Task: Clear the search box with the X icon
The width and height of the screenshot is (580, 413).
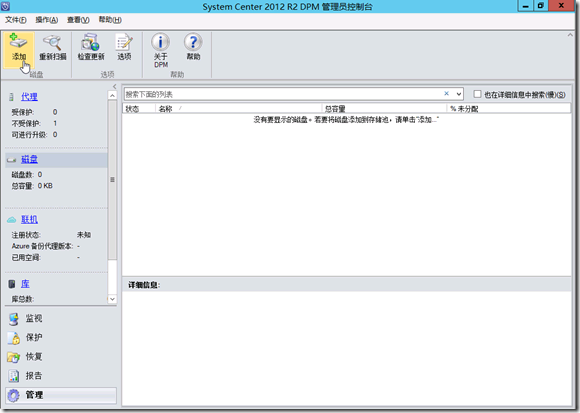Action: 446,94
